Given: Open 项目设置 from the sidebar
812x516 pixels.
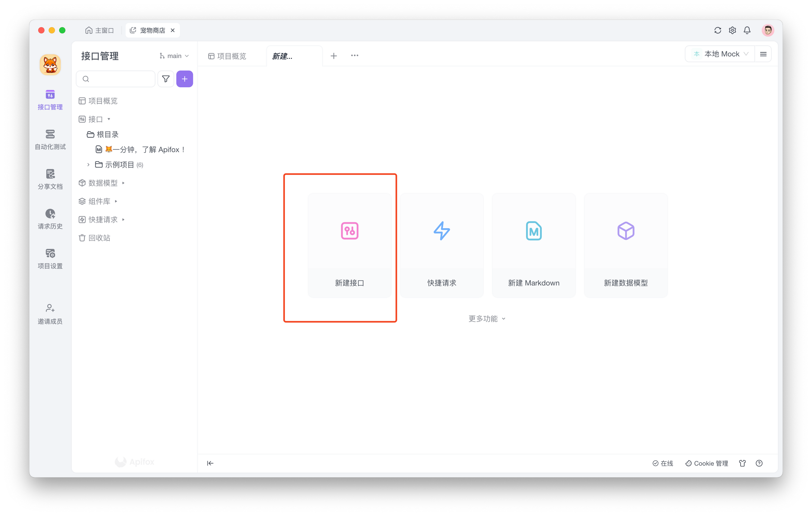Looking at the screenshot, I should pos(50,259).
